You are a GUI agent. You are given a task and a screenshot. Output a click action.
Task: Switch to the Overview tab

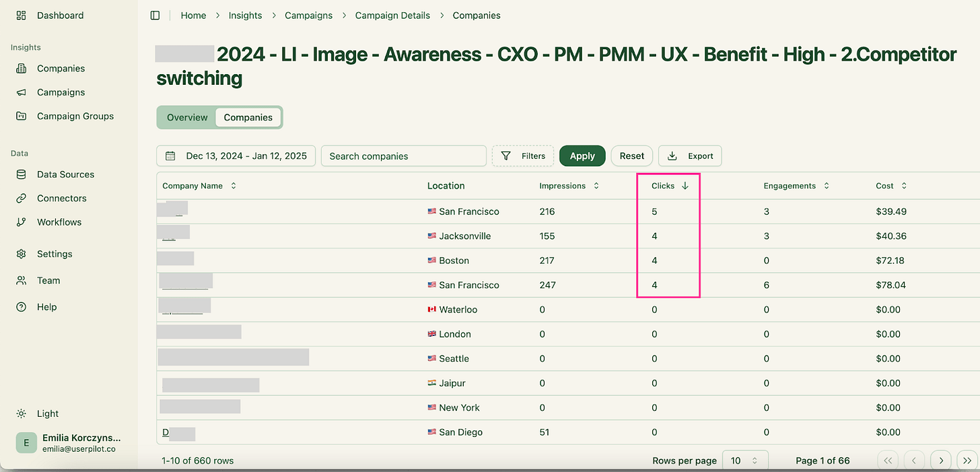(x=187, y=117)
